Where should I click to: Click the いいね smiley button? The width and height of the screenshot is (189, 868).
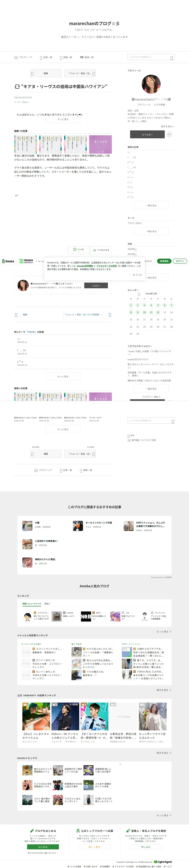78,250
